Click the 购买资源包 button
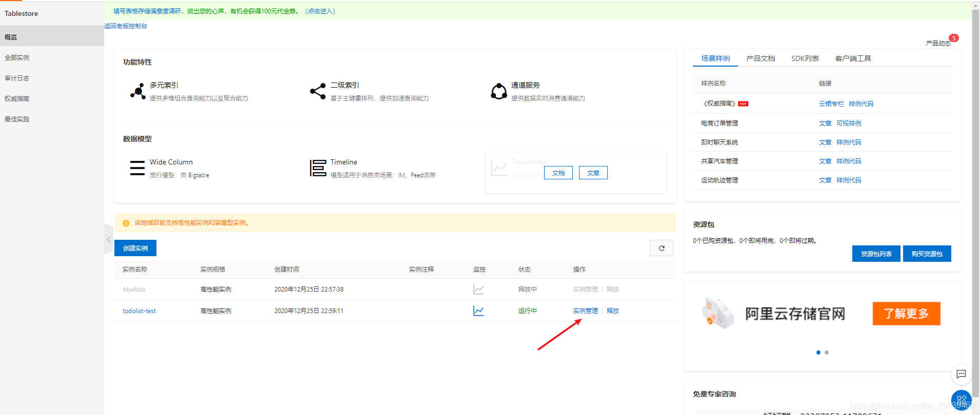This screenshot has width=980, height=415. tap(927, 254)
